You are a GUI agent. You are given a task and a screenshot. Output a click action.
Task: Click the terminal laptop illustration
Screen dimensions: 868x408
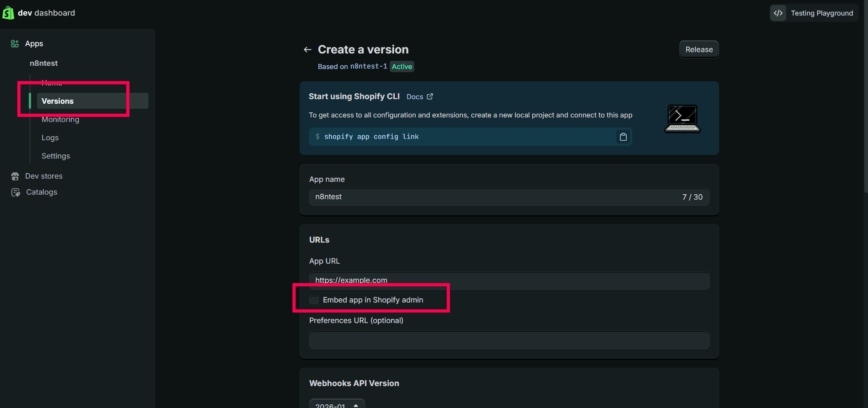tap(682, 119)
